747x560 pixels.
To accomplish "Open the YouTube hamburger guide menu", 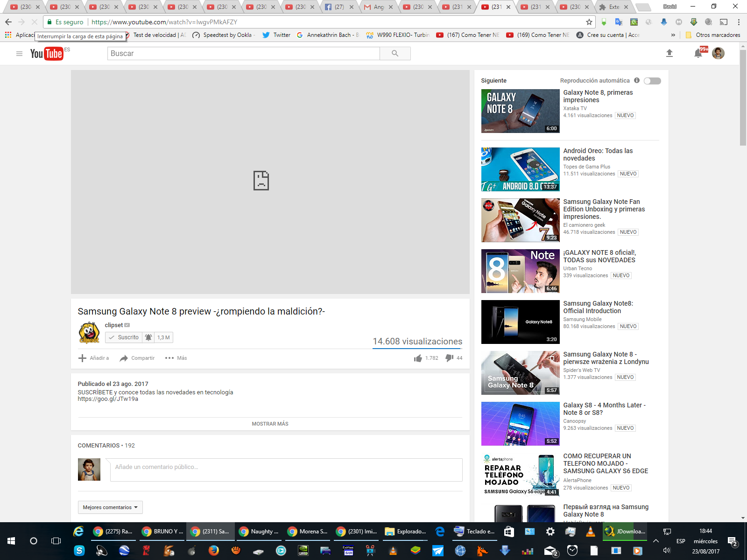I will (x=19, y=54).
